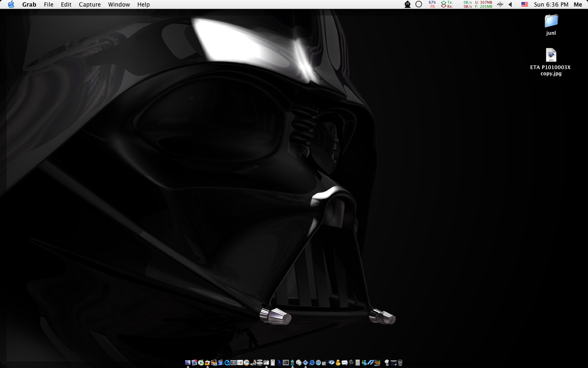Open the Apple menu
Screen dimensions: 588x368
(x=11, y=4)
